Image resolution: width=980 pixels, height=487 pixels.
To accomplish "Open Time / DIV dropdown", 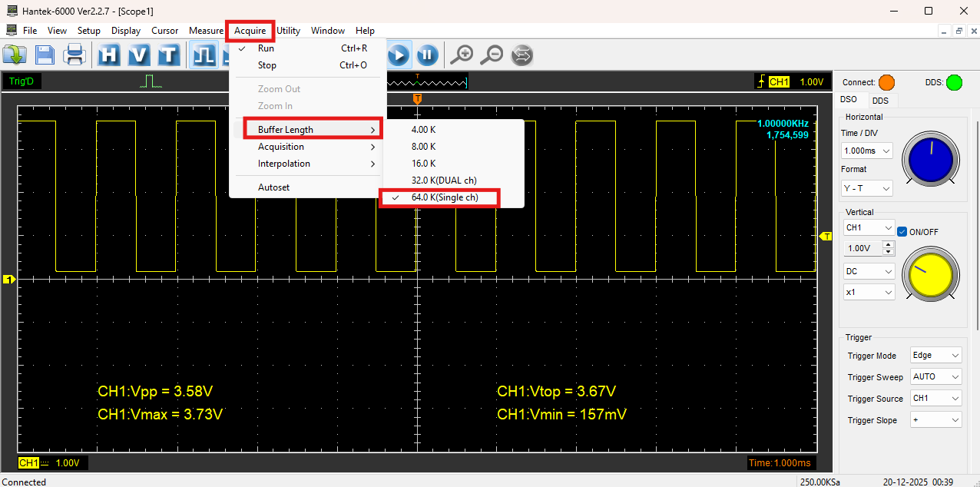I will click(866, 151).
